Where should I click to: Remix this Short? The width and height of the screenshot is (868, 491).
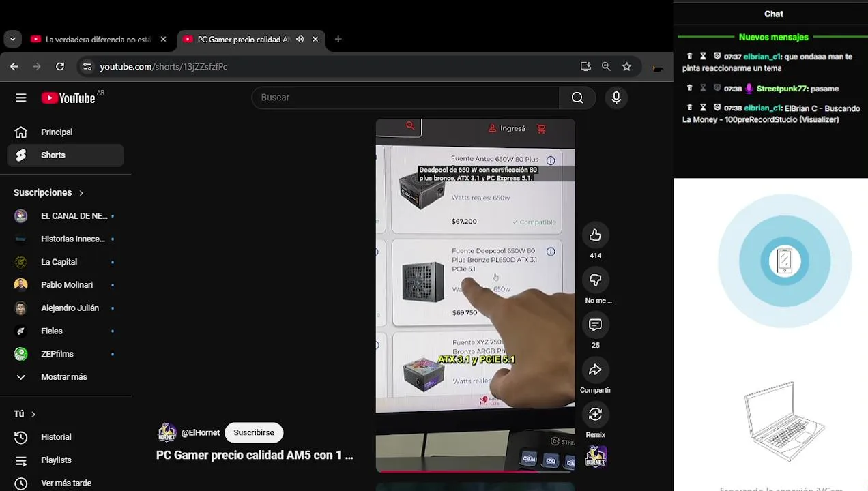pos(595,415)
